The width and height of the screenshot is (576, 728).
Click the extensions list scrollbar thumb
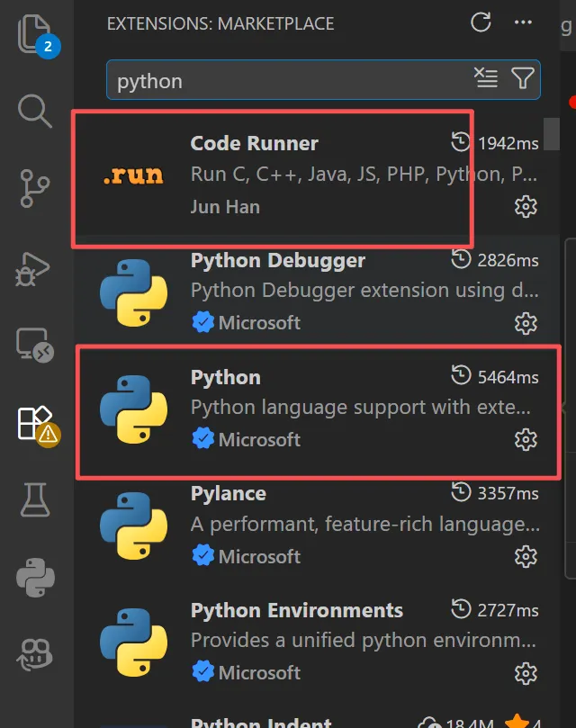click(x=552, y=134)
